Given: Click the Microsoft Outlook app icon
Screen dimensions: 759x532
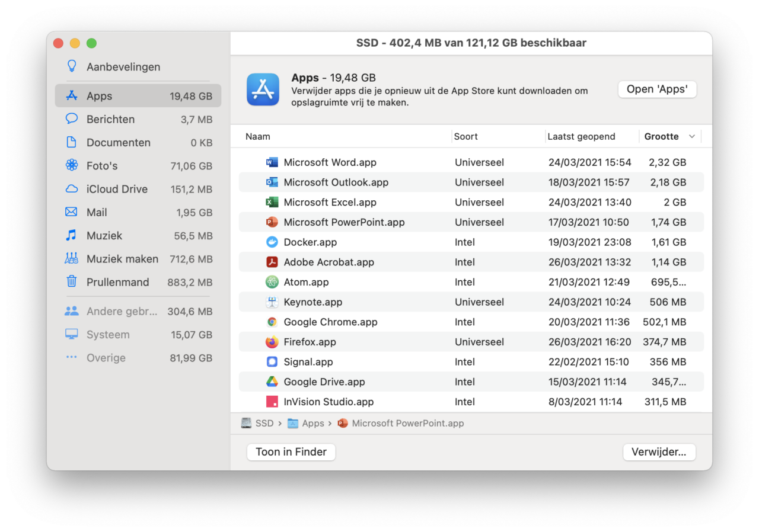Looking at the screenshot, I should tap(272, 182).
